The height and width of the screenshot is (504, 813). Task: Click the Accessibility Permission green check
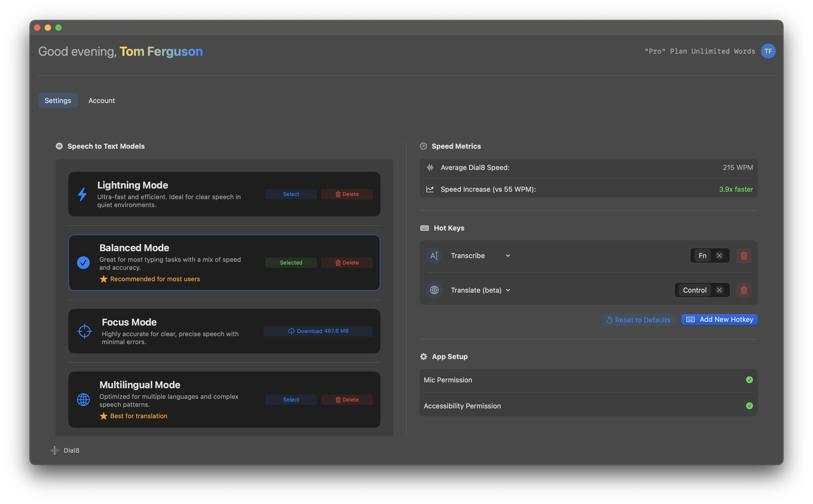coord(749,406)
